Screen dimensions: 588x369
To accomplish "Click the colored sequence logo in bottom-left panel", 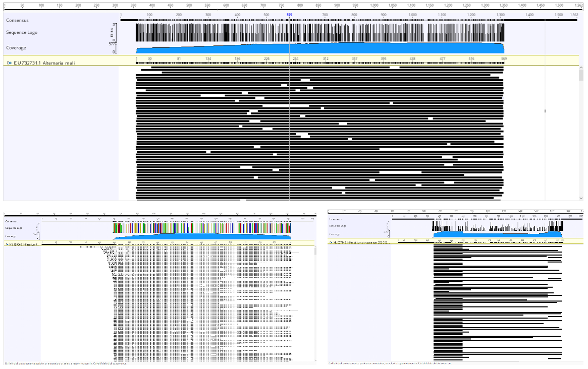I will coord(202,228).
